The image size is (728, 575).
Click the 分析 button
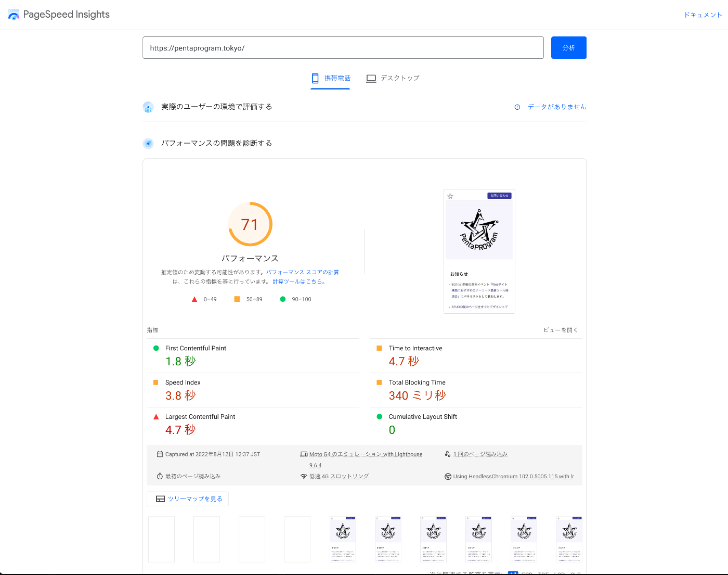click(568, 48)
